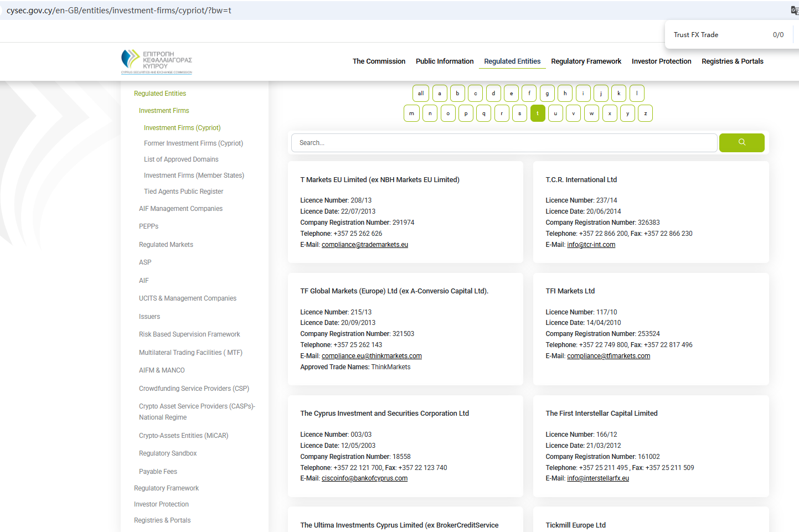Open the Investor Protection menu

point(661,61)
